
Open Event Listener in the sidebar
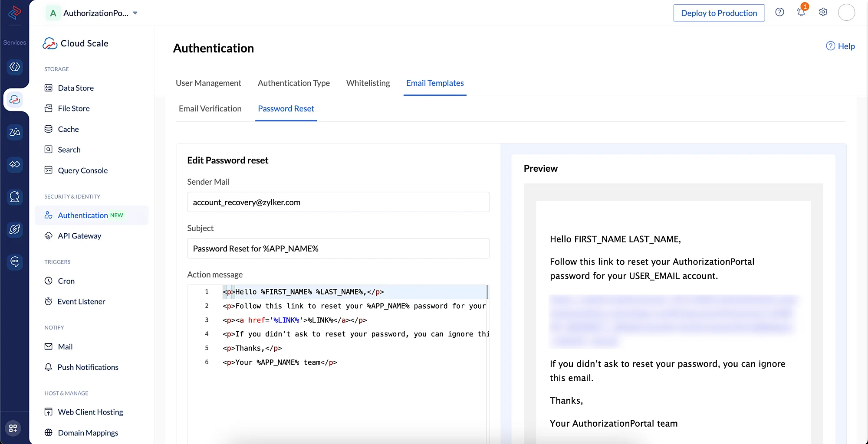82,301
